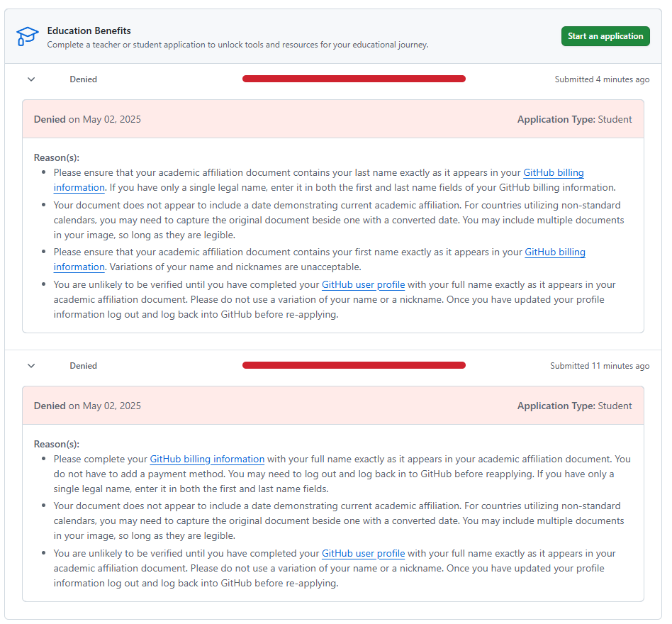Click 'Application Type: Student' in first application
This screenshot has height=624, width=672.
point(574,119)
